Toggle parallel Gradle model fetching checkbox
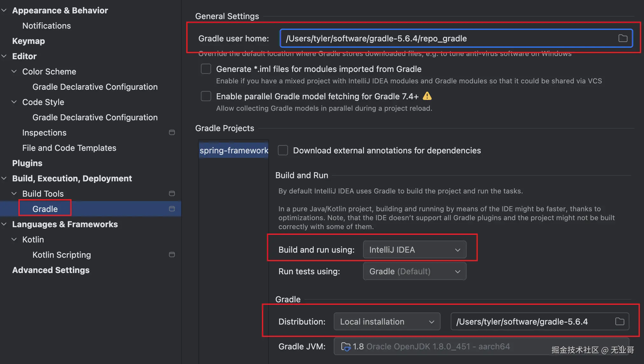Screen dimensions: 644x364 coord(206,96)
